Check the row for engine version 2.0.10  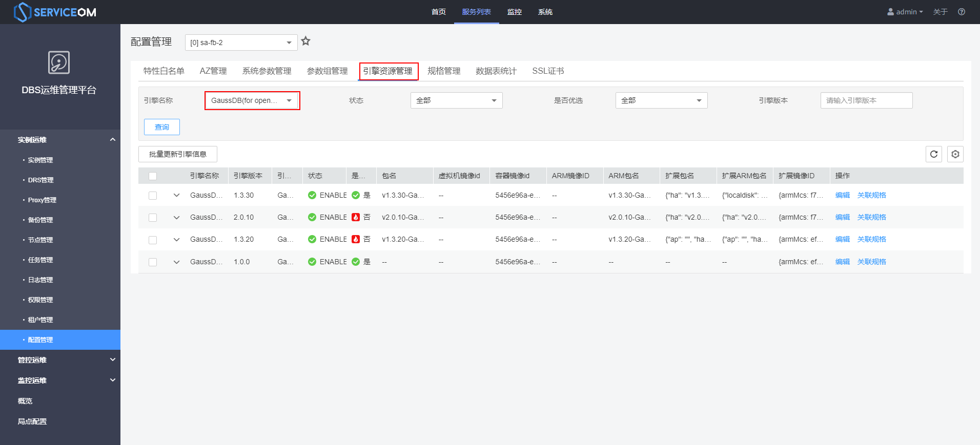[153, 218]
